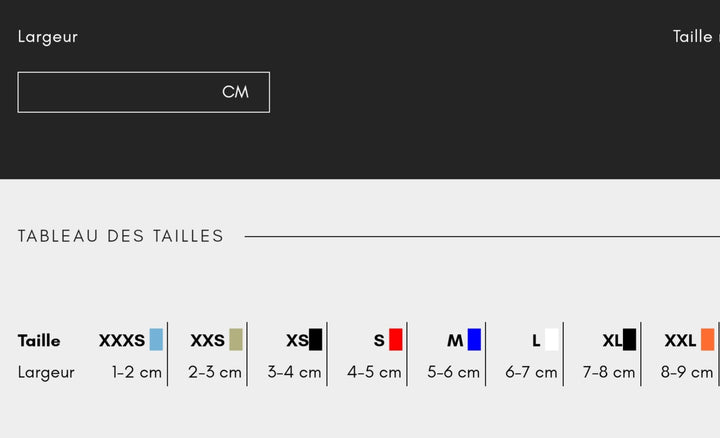The image size is (720, 438).
Task: Select the Largeur label above the input
Action: pyautogui.click(x=47, y=37)
